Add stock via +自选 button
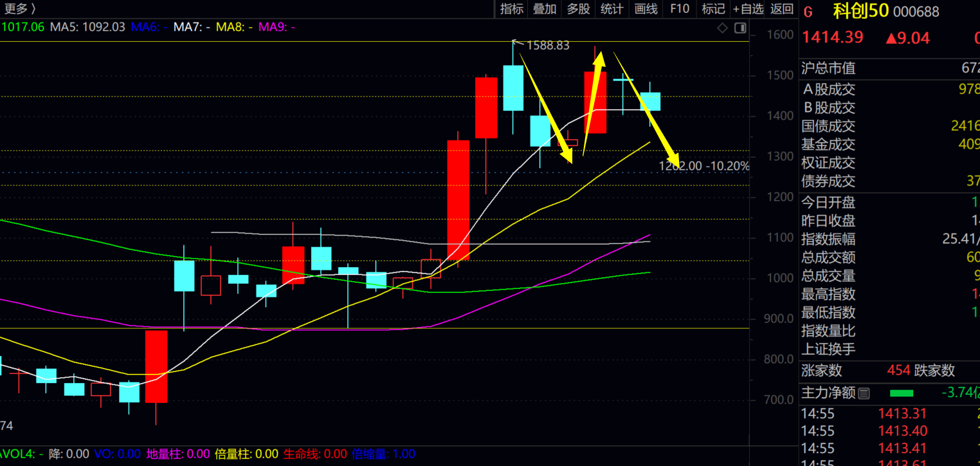The height and width of the screenshot is (466, 980). (x=748, y=8)
